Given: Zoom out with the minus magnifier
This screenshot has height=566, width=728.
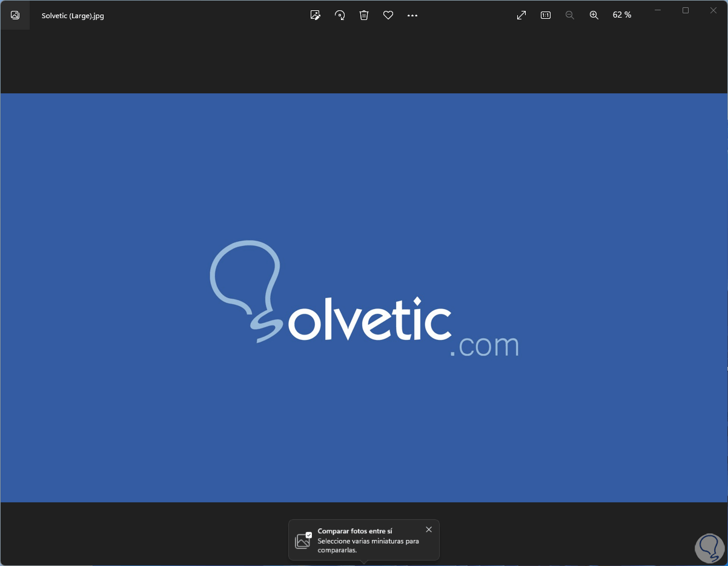Looking at the screenshot, I should click(x=570, y=15).
